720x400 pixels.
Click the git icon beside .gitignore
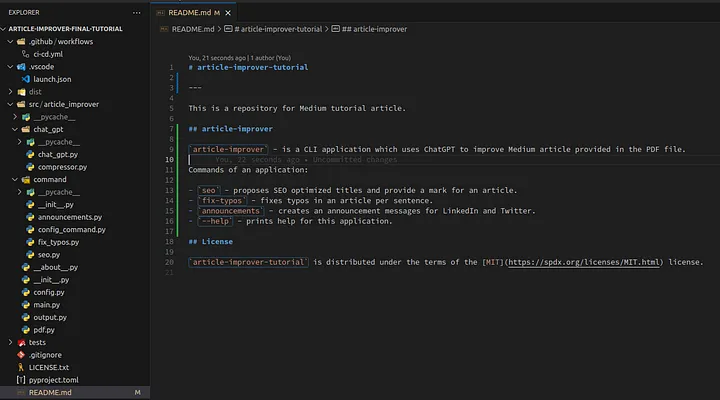pos(20,355)
